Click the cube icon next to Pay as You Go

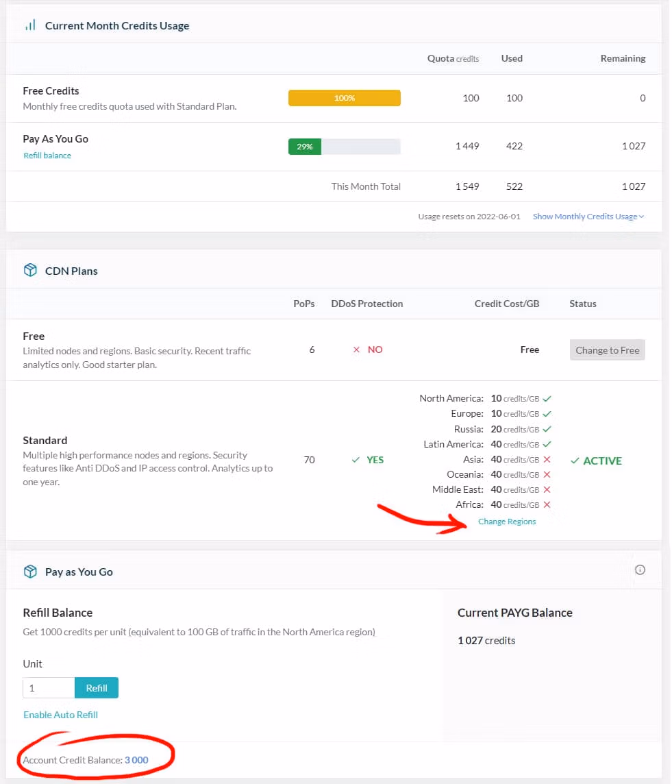tap(30, 572)
